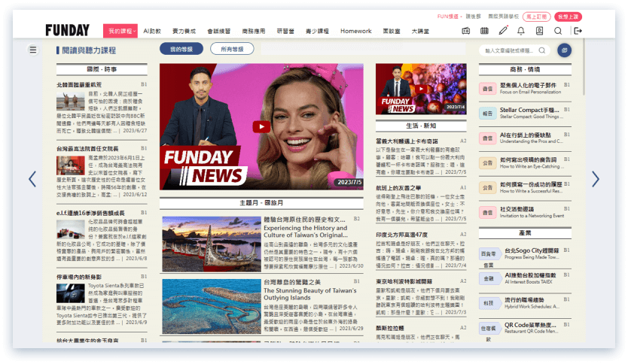The image size is (628, 364).
Task: Click the round blue chat button
Action: [x=564, y=50]
